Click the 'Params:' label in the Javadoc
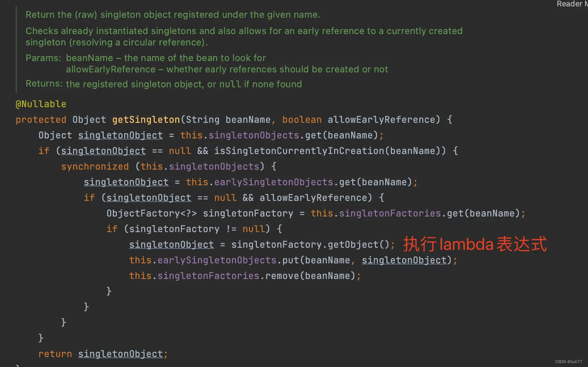588x367 pixels. 43,58
